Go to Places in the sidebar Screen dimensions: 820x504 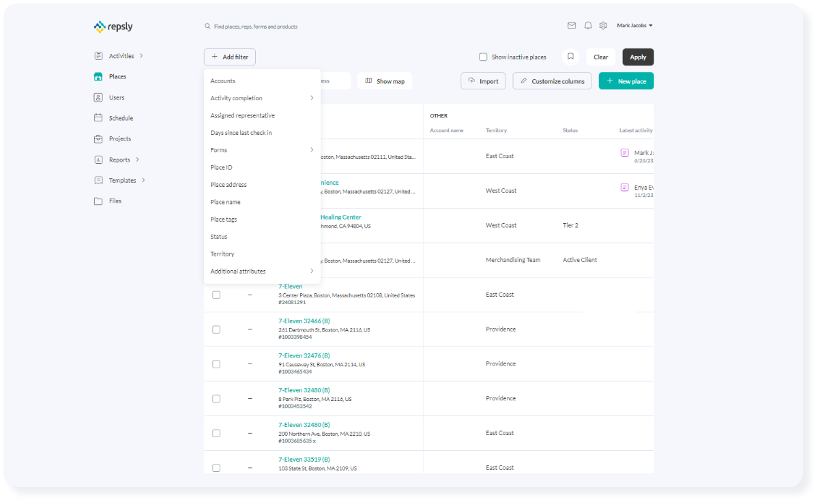(x=117, y=76)
